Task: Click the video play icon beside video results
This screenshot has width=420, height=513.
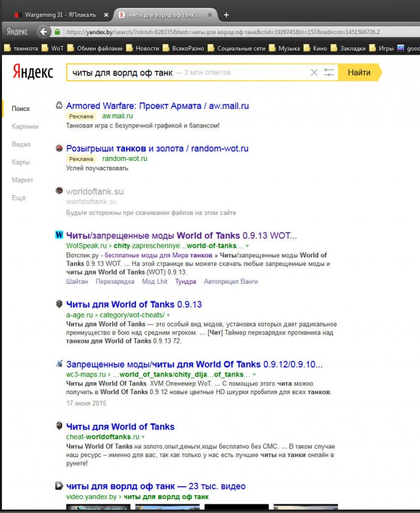Action: pos(59,486)
